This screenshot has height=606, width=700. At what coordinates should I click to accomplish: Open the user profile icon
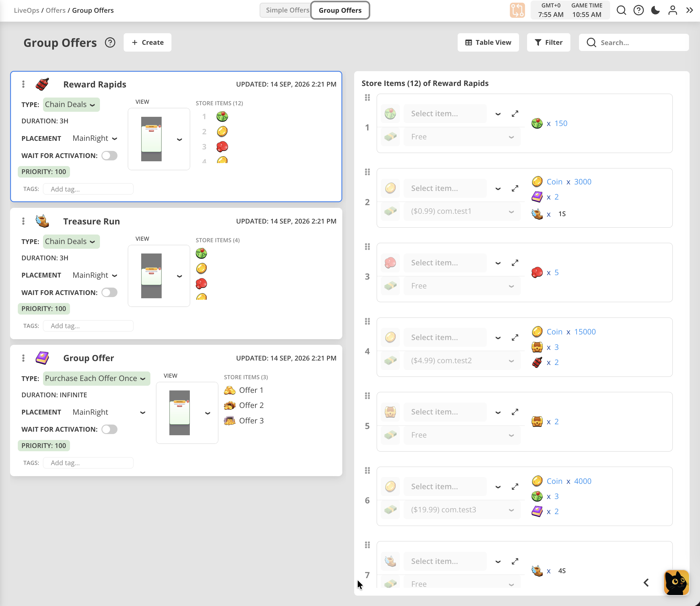coord(673,10)
